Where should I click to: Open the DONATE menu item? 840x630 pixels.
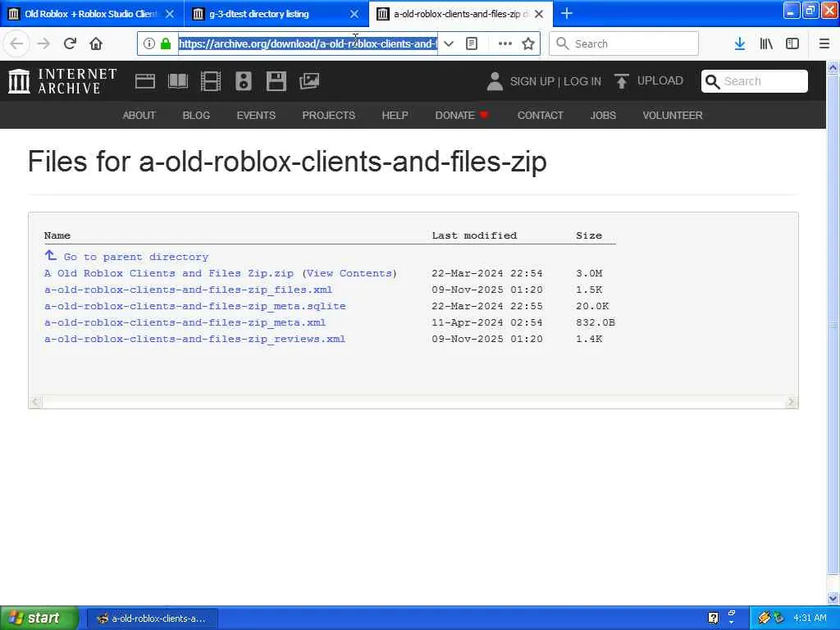tap(461, 115)
